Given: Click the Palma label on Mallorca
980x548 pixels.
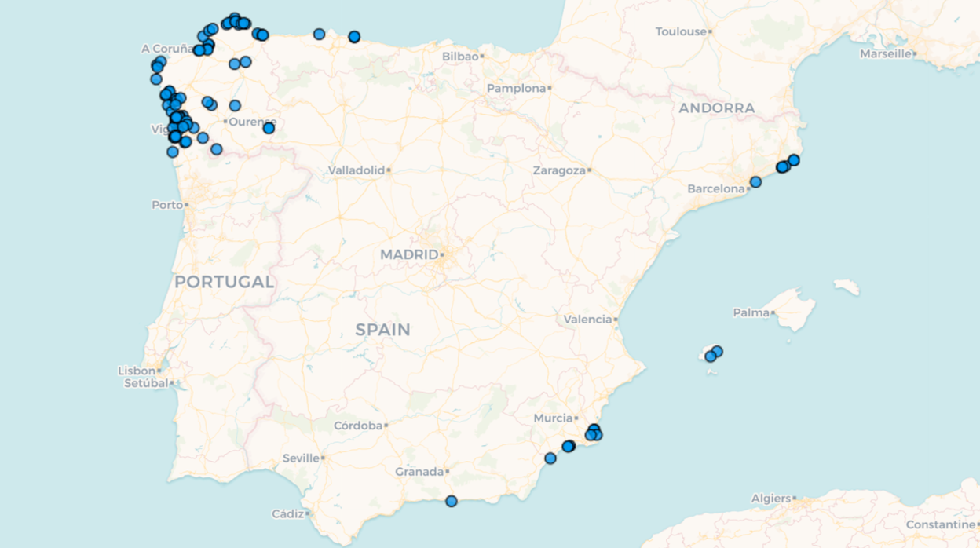Looking at the screenshot, I should (751, 312).
